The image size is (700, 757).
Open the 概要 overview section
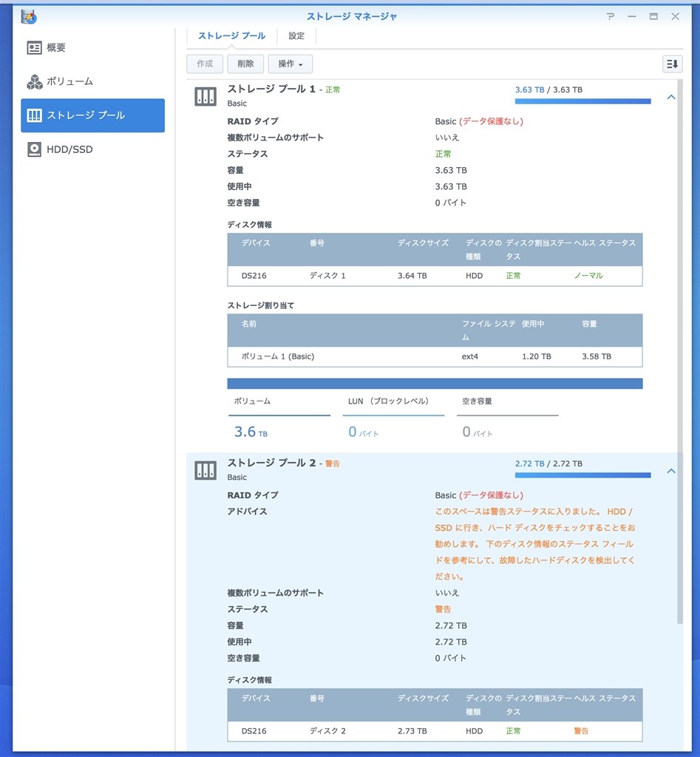pos(92,48)
